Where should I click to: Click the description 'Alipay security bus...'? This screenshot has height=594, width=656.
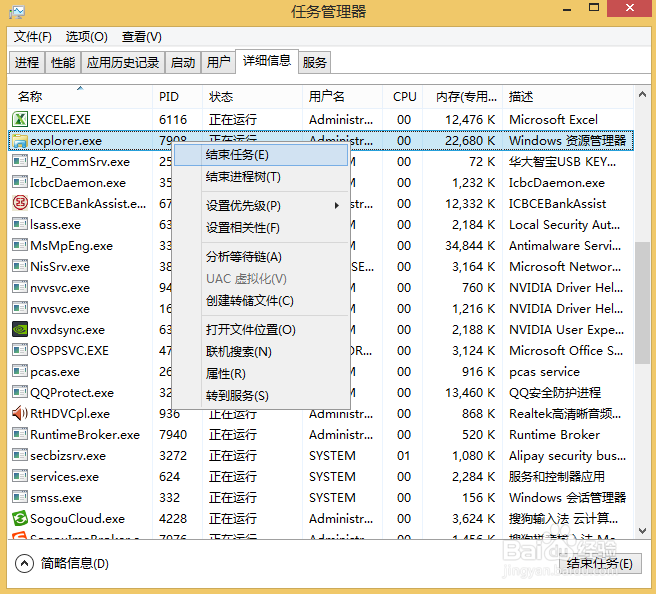pos(567,456)
